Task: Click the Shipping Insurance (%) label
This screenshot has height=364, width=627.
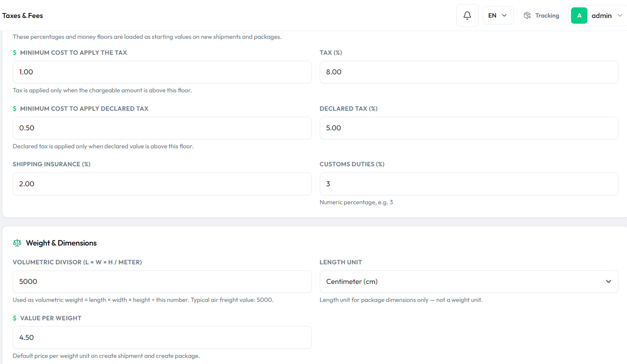Action: tap(51, 164)
